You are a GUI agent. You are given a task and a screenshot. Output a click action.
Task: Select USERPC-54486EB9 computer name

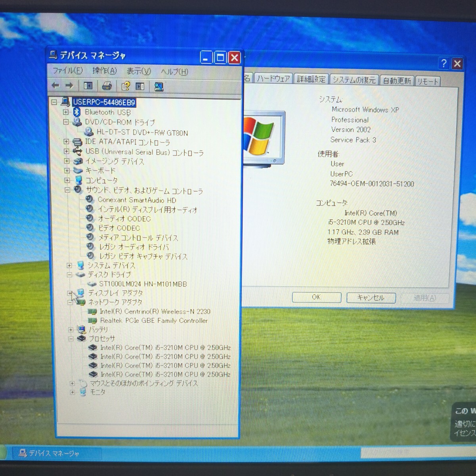[104, 102]
